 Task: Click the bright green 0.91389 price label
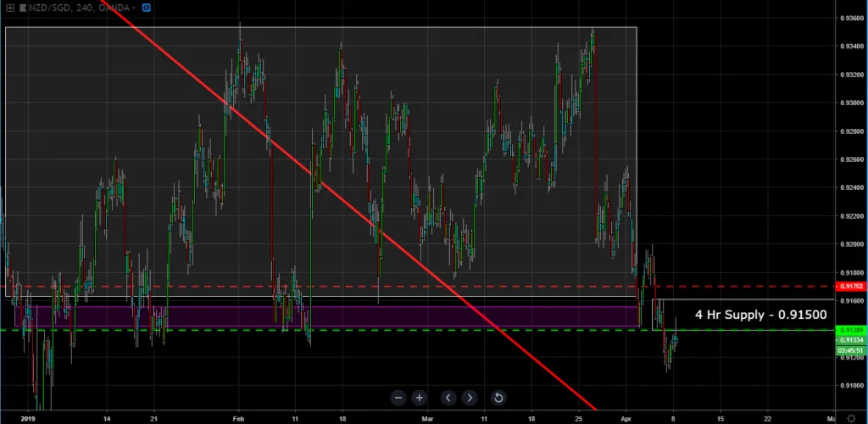coord(850,330)
